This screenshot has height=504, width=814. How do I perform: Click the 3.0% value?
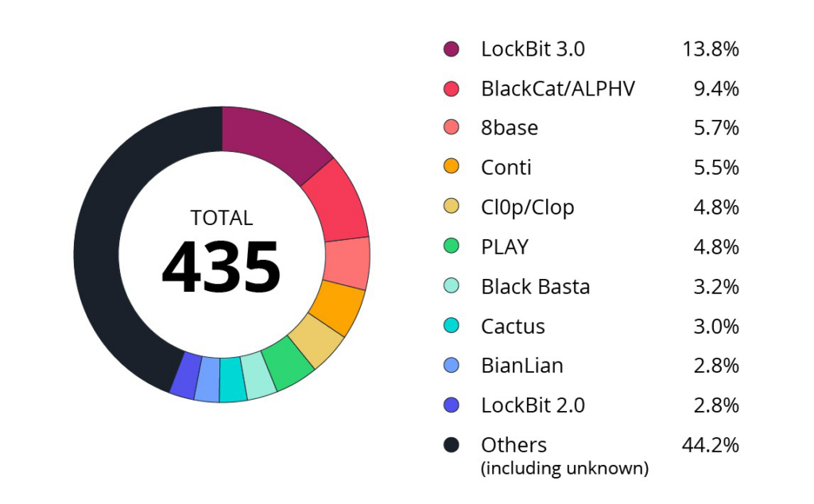coord(716,327)
